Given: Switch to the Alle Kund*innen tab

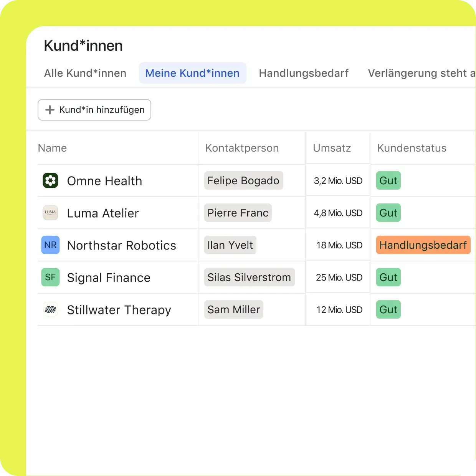Looking at the screenshot, I should point(85,73).
